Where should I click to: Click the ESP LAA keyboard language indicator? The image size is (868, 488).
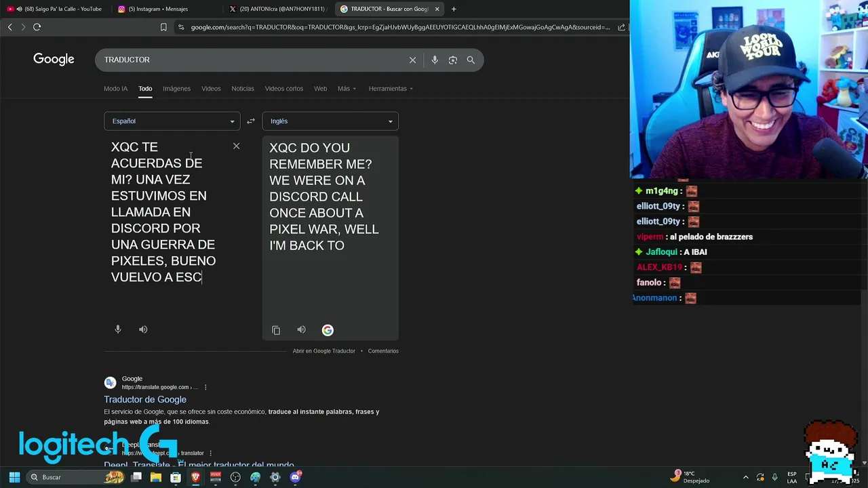click(x=792, y=477)
